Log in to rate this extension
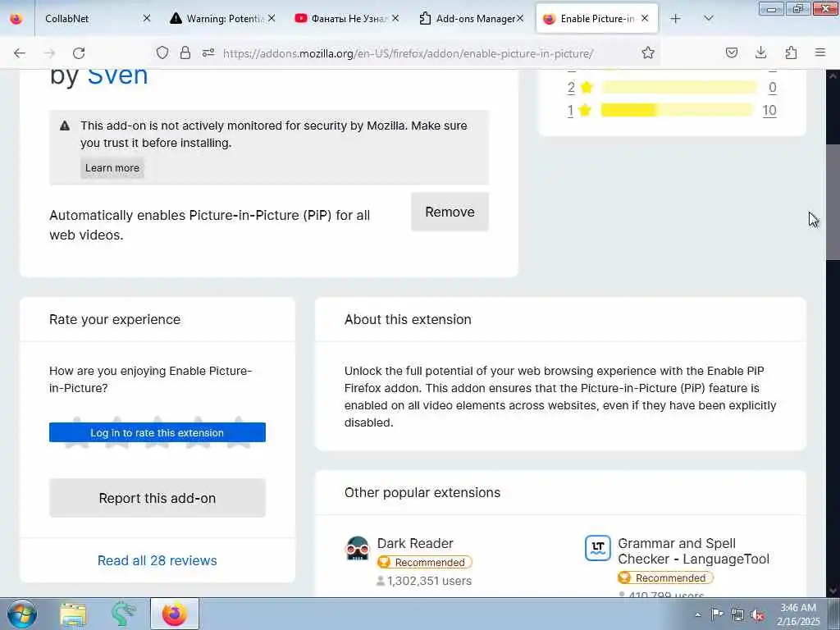 pos(157,432)
